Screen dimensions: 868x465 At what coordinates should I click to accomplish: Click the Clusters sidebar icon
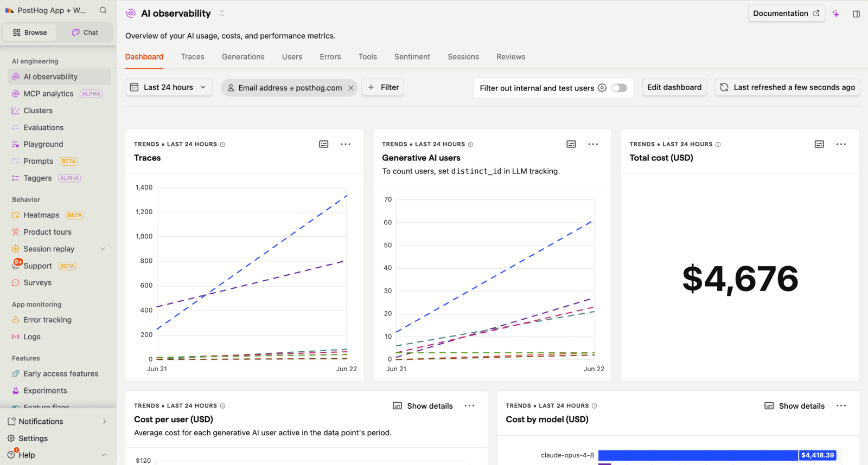click(x=16, y=111)
